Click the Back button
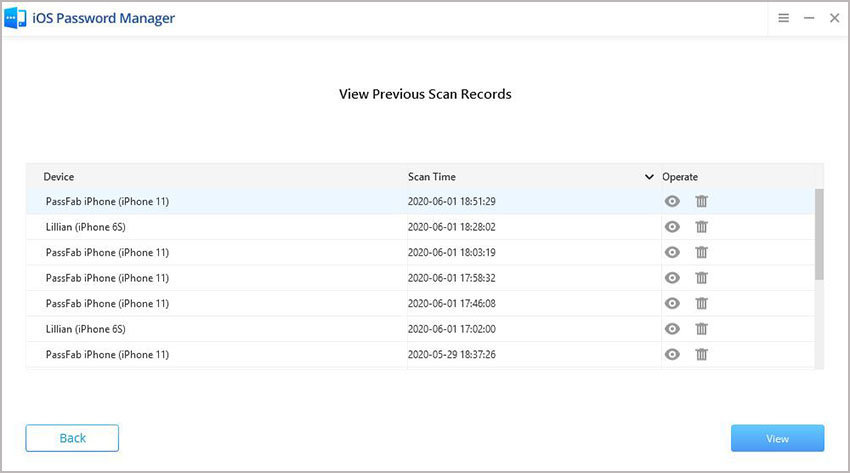Image resolution: width=850 pixels, height=473 pixels. pos(72,438)
